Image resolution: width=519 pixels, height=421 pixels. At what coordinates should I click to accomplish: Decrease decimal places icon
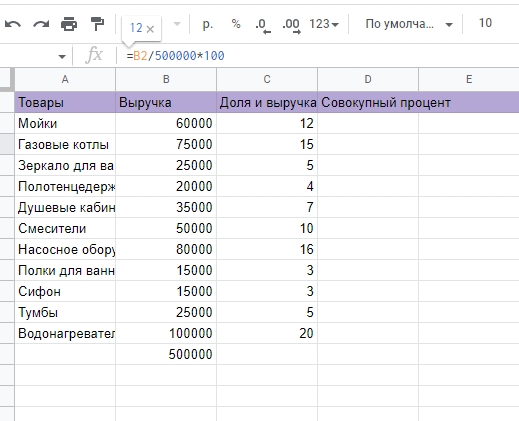tap(263, 26)
